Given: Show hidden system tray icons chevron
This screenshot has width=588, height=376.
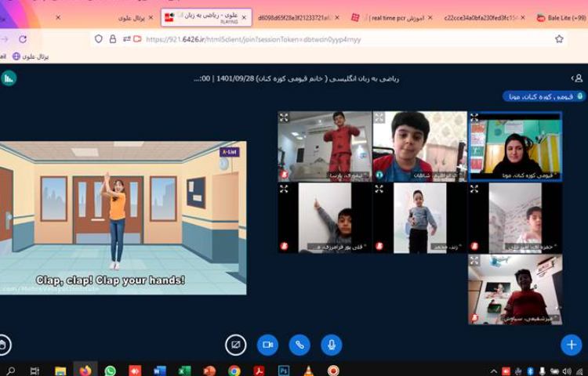Looking at the screenshot, I should click(x=494, y=371).
